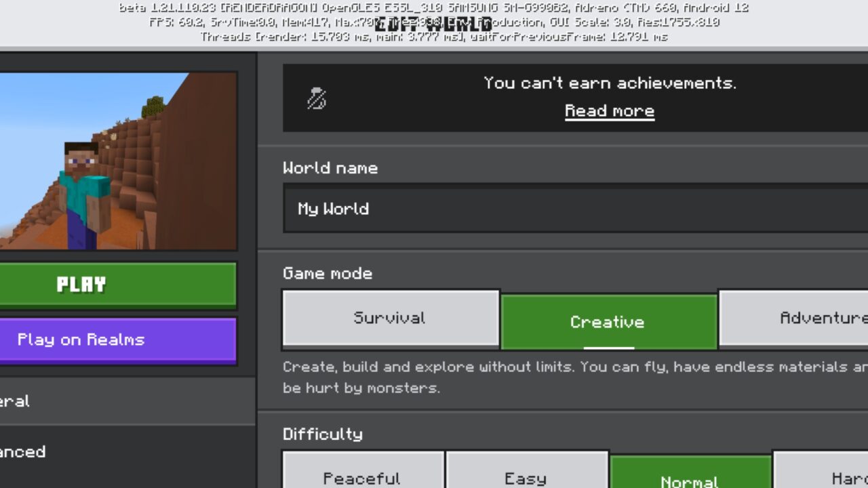Image resolution: width=868 pixels, height=488 pixels.
Task: Click the crossed-out achievements icon
Action: click(316, 98)
